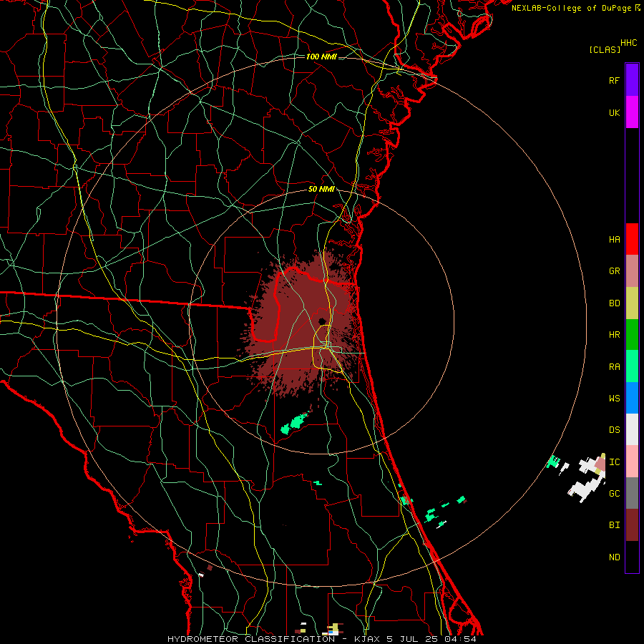644x644 pixels.
Task: Click the 'RF' legend label
Action: [x=614, y=80]
